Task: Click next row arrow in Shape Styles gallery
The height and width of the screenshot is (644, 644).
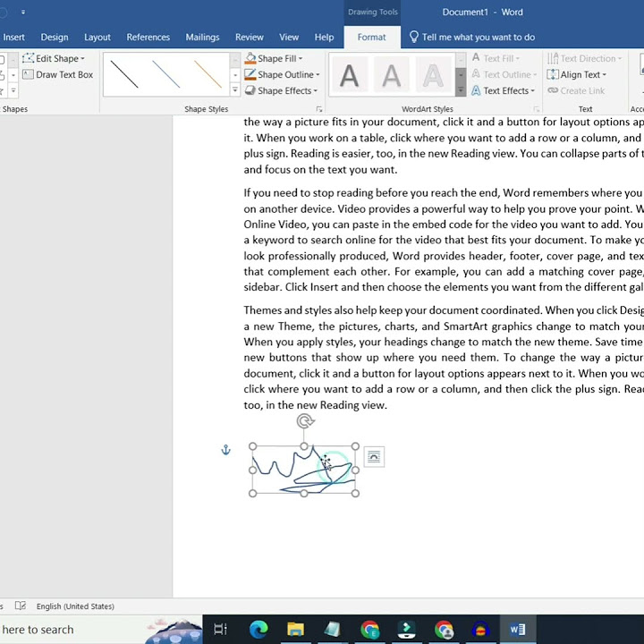Action: (235, 75)
